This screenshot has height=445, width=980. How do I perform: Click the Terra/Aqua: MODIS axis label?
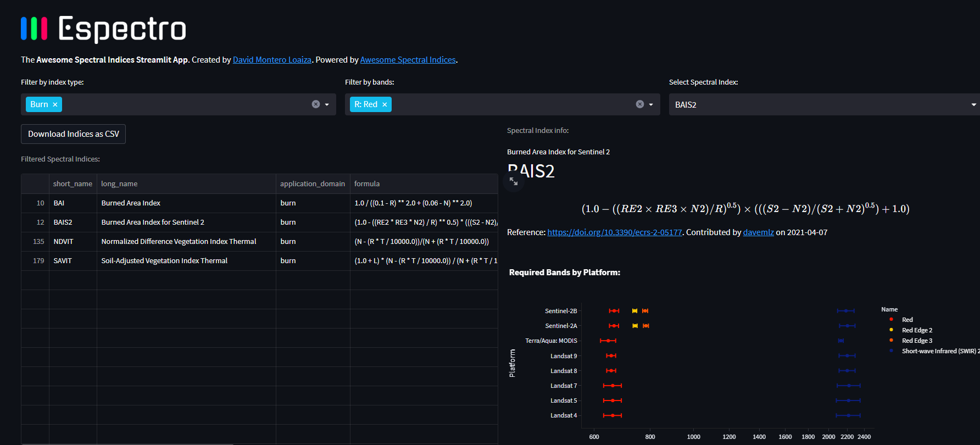coord(551,341)
